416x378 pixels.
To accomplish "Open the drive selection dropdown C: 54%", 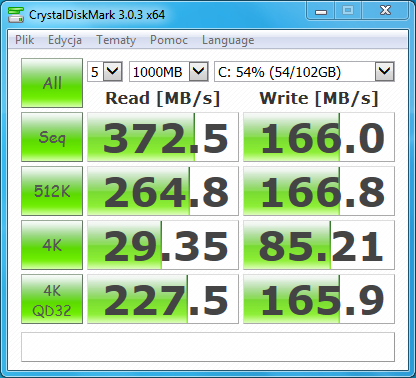I will (304, 71).
